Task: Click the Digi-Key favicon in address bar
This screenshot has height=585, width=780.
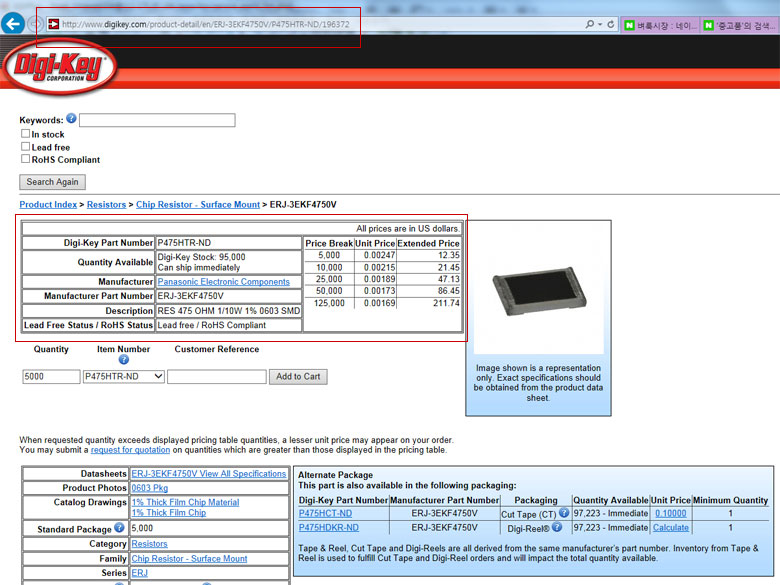Action: (x=53, y=24)
